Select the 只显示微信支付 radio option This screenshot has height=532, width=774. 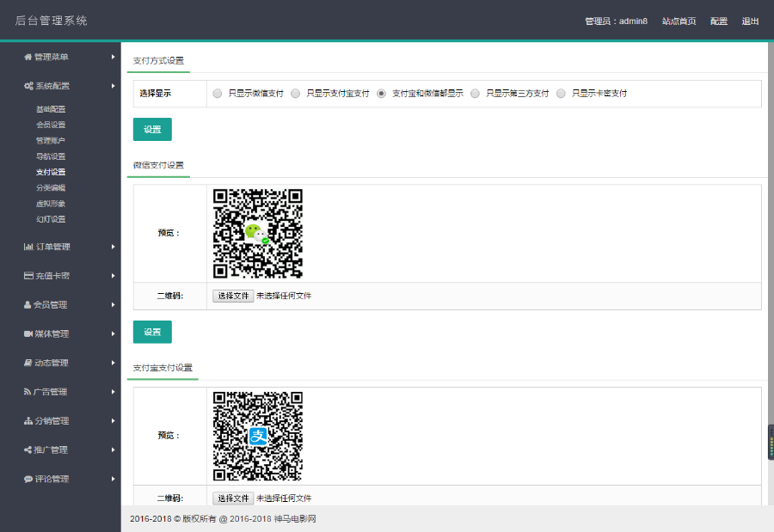click(x=218, y=93)
